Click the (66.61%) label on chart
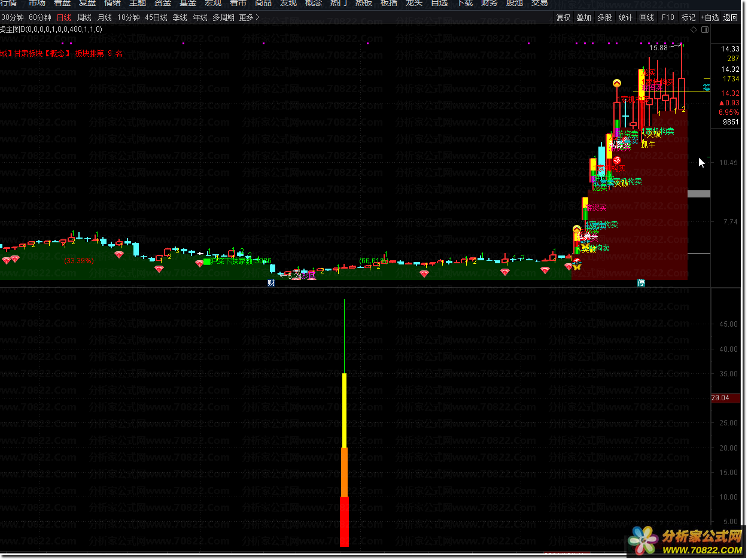This screenshot has height=560, width=748. [x=373, y=261]
